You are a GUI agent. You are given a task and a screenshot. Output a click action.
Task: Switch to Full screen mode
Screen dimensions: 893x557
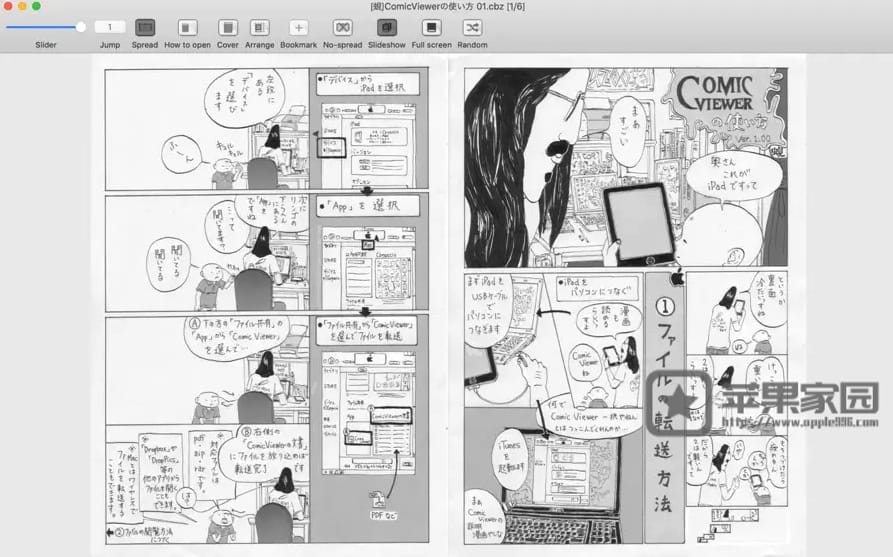click(x=431, y=27)
